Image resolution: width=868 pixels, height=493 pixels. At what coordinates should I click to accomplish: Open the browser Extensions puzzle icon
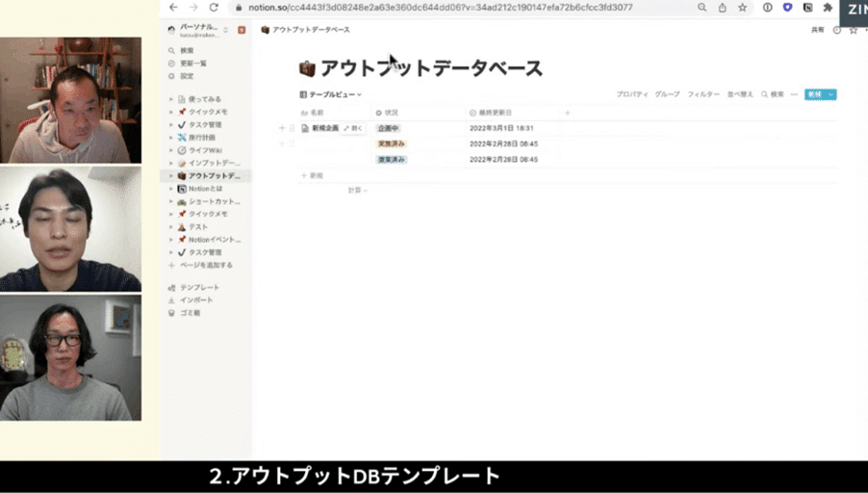pyautogui.click(x=827, y=7)
